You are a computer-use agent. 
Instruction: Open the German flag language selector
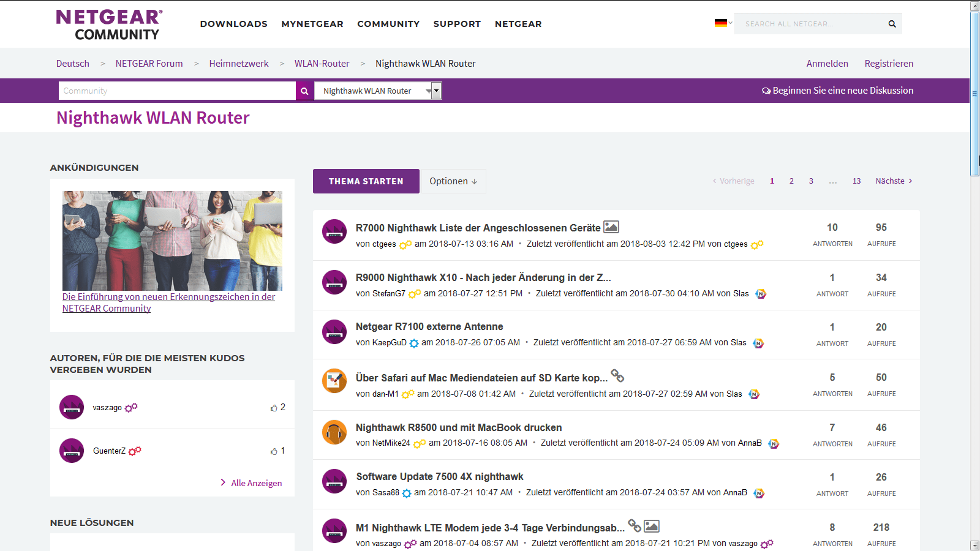(723, 23)
